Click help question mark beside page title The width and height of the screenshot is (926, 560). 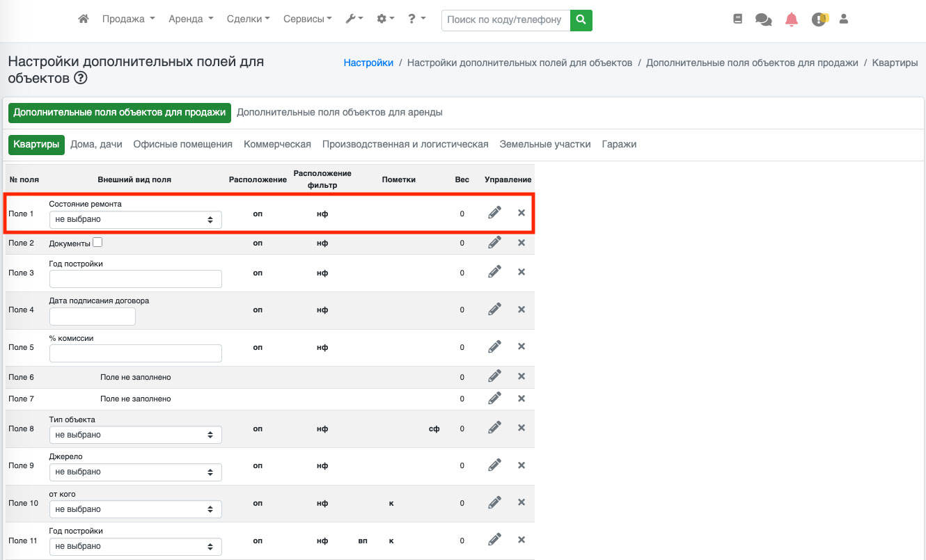click(81, 78)
